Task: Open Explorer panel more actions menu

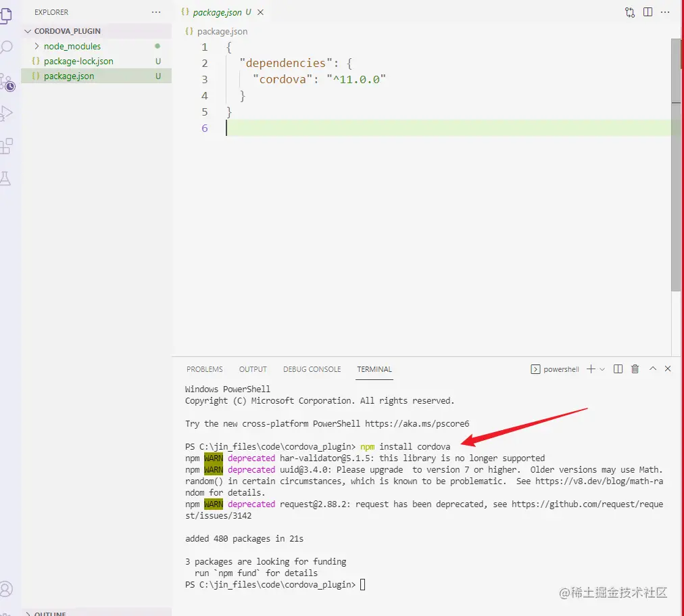Action: [x=156, y=12]
